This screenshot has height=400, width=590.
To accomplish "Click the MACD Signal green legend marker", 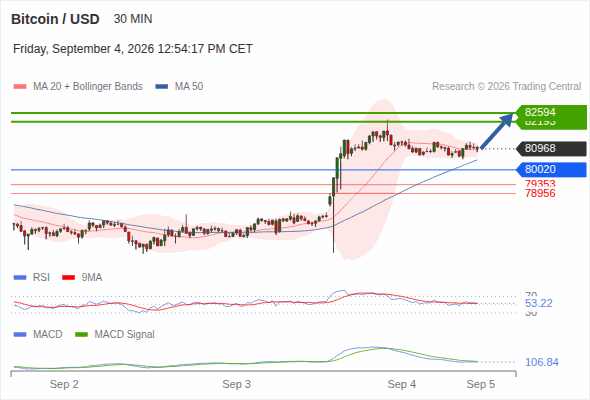I will 81,335.
